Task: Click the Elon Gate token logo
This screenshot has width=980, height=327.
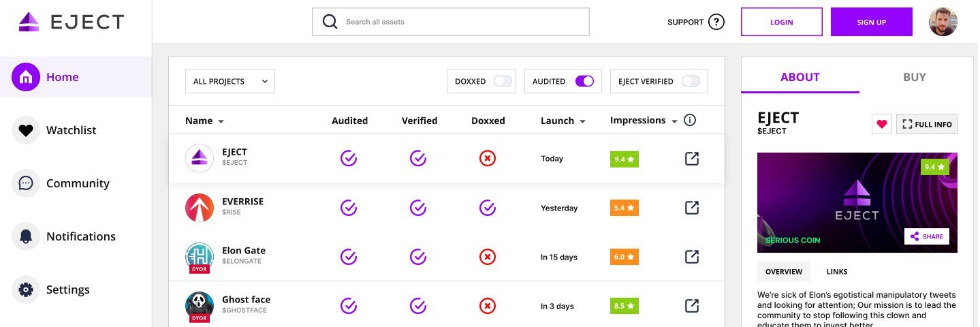Action: [x=200, y=257]
